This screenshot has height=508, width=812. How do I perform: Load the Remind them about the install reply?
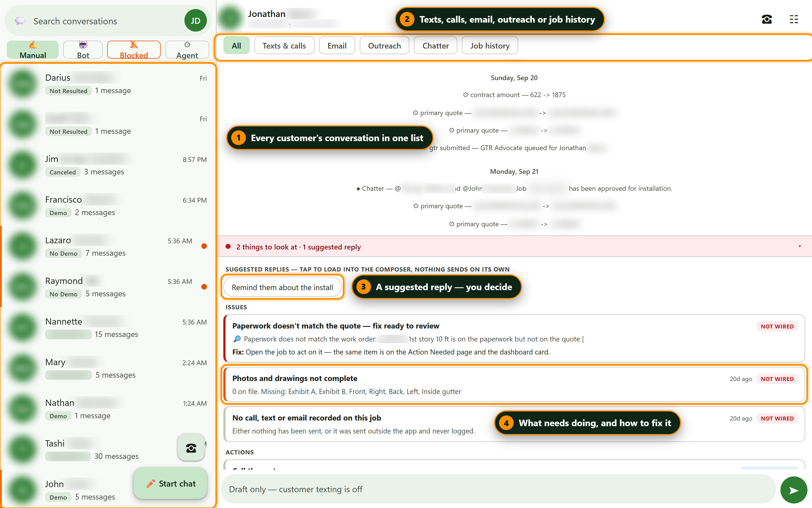click(283, 287)
